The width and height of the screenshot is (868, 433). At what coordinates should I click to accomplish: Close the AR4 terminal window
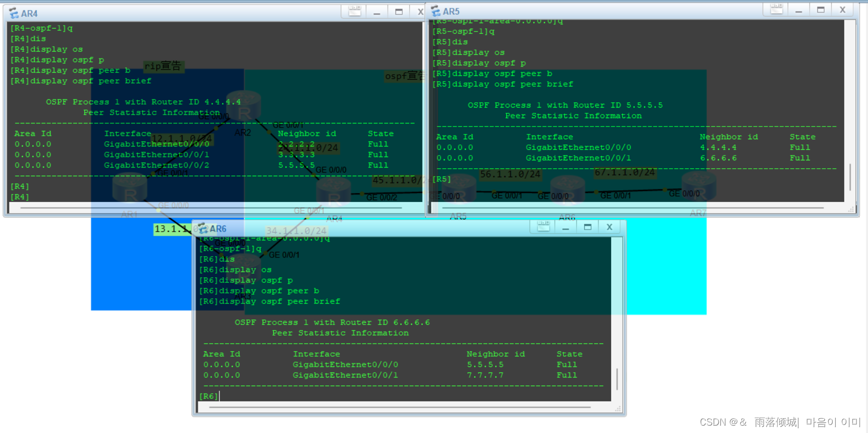(x=420, y=12)
